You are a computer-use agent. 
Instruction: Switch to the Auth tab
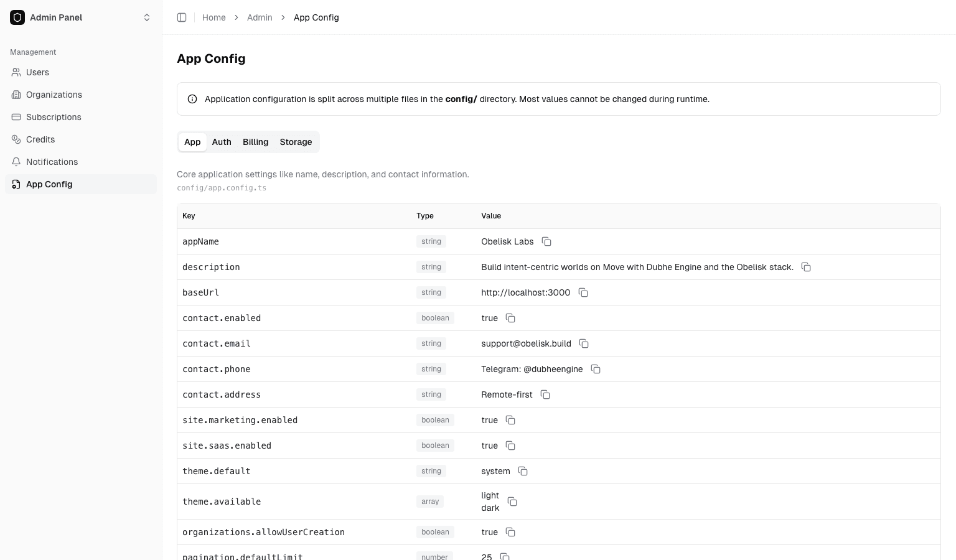pyautogui.click(x=222, y=142)
